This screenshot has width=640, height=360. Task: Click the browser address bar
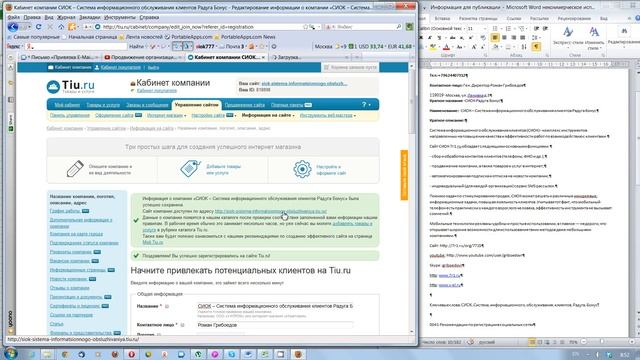202,27
